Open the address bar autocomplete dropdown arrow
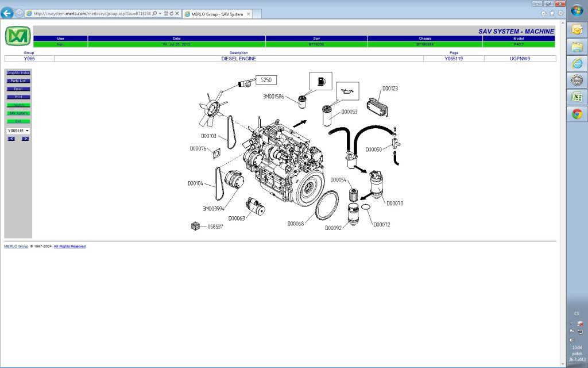Viewport: 588px width, 368px height. tap(160, 14)
